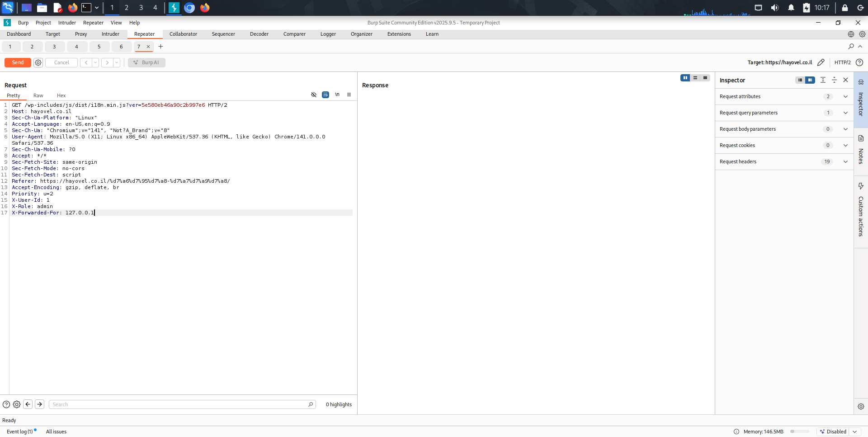Open the request search help icon

(6, 404)
